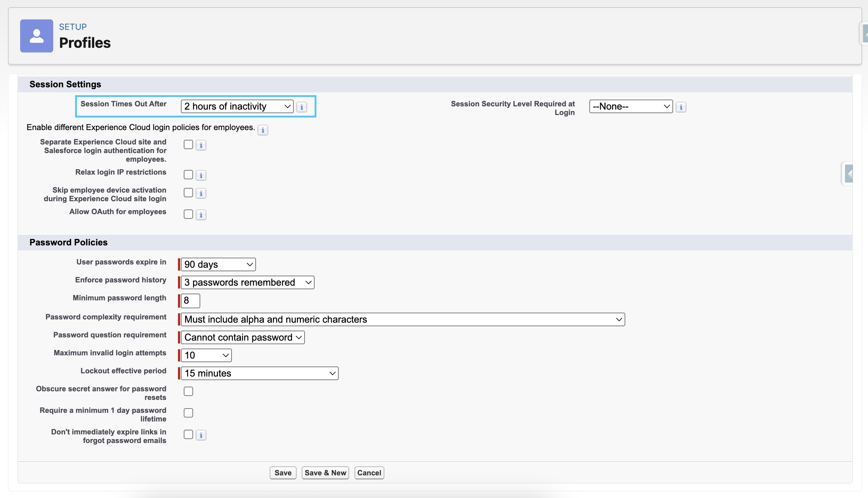Click the Lockout effective period label

coord(123,371)
